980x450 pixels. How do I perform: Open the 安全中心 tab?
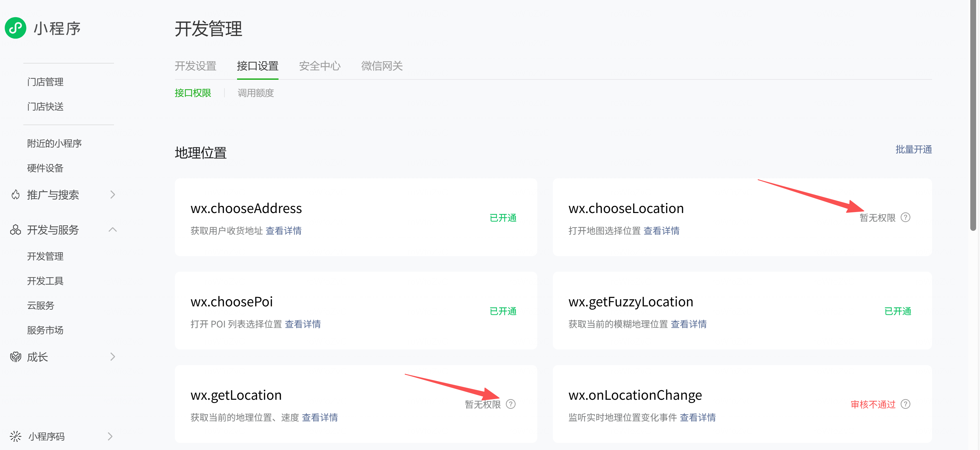point(320,66)
